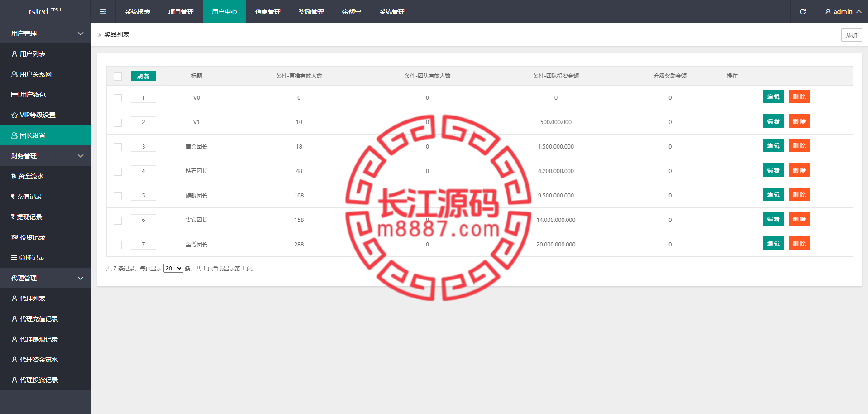Click the 奖品列表 breadcrumb
The width and height of the screenshot is (868, 414).
click(x=117, y=34)
